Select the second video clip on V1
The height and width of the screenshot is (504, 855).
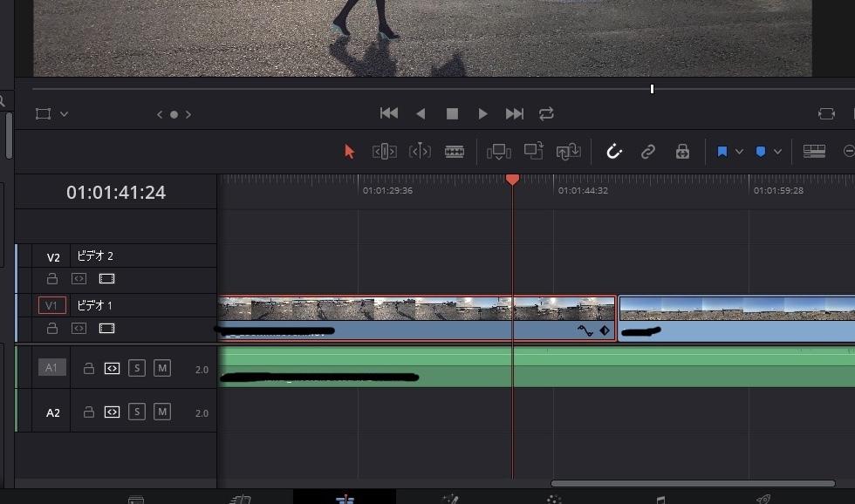736,319
